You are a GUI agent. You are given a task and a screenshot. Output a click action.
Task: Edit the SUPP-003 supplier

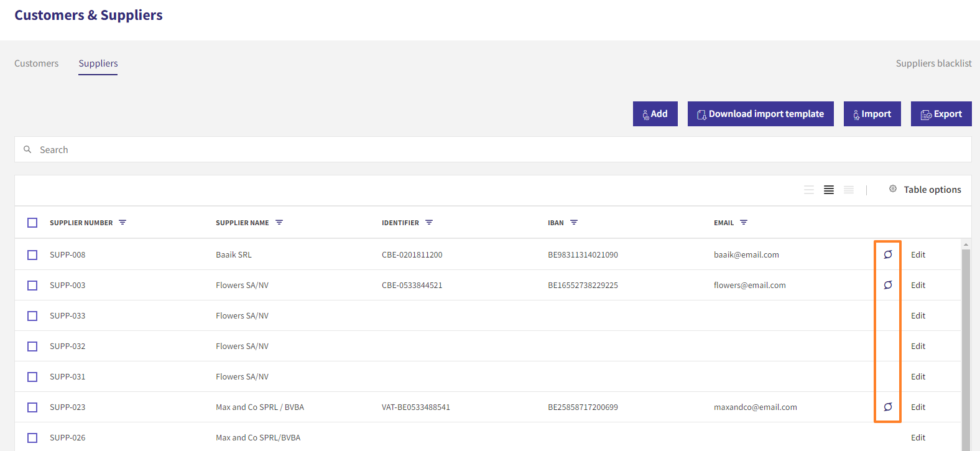[918, 285]
